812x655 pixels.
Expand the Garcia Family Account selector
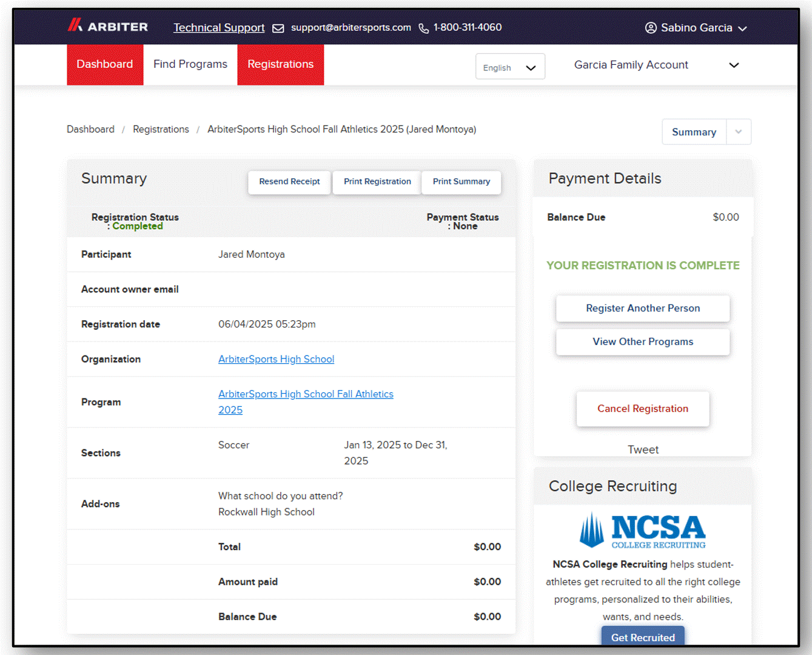pyautogui.click(x=656, y=65)
